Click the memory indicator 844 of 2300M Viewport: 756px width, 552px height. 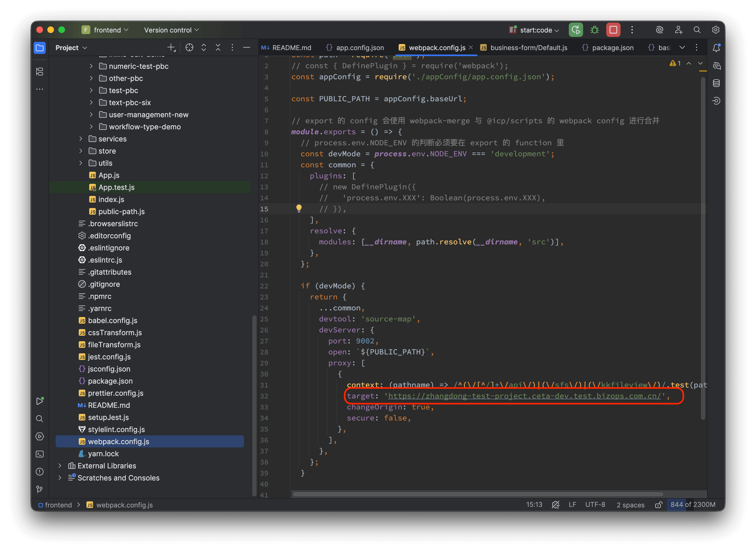tap(692, 505)
